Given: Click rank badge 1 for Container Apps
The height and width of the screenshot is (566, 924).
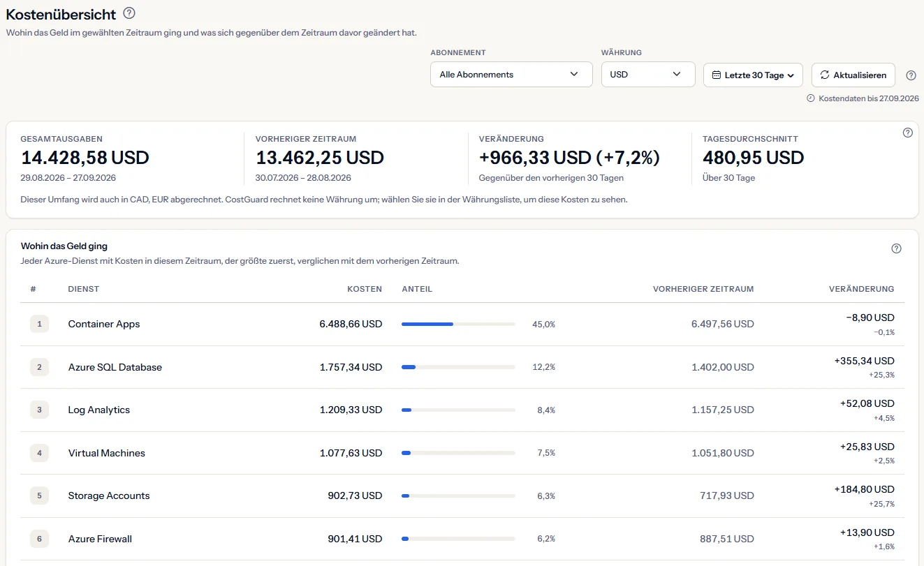Looking at the screenshot, I should pyautogui.click(x=39, y=324).
